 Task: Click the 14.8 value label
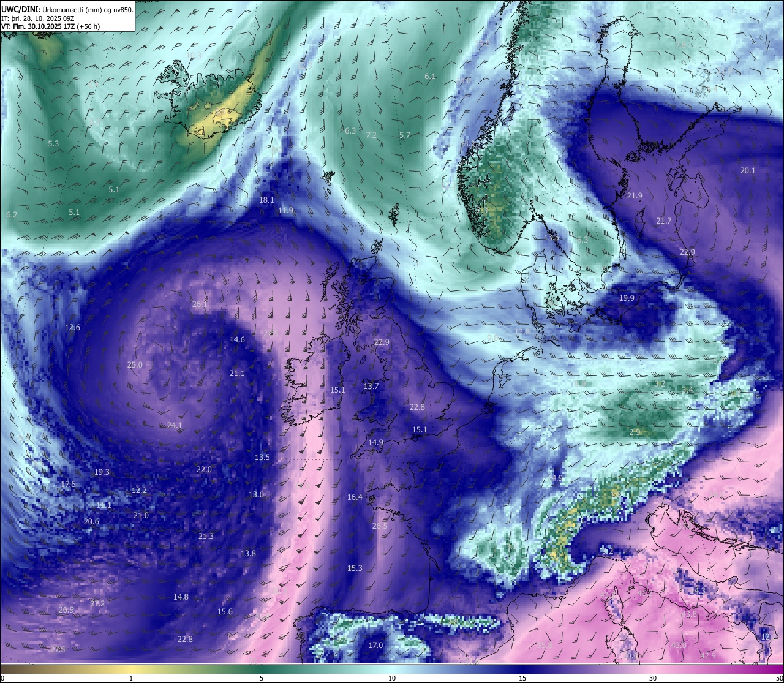point(181,597)
